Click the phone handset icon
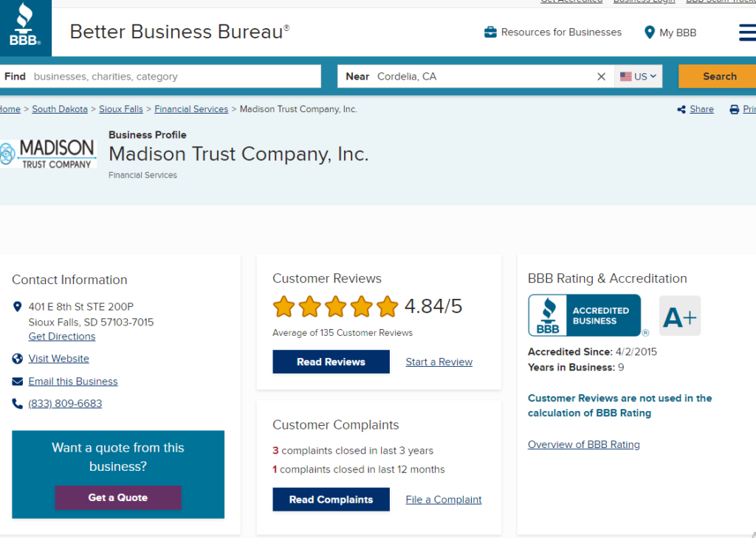The width and height of the screenshot is (756, 538). [x=18, y=404]
